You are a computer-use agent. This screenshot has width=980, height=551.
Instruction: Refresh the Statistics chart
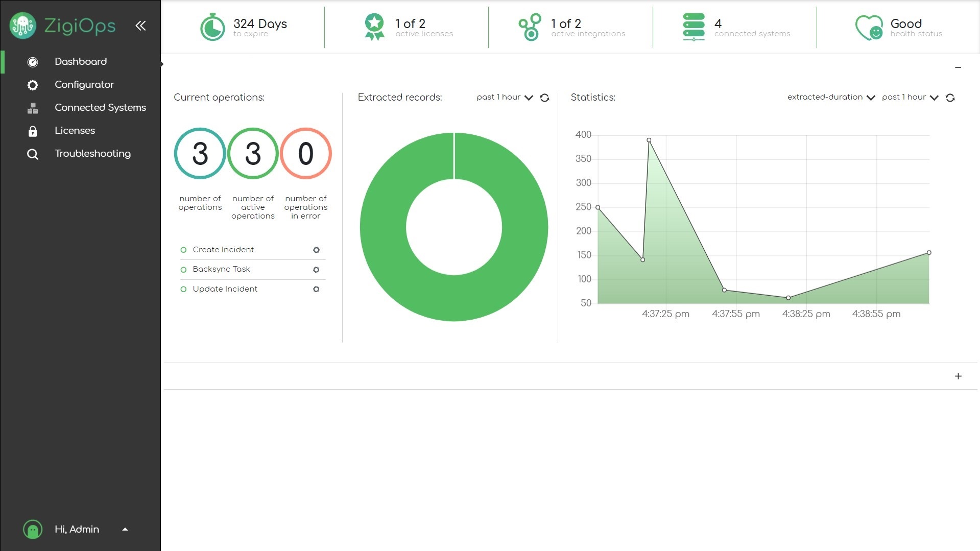coord(950,98)
